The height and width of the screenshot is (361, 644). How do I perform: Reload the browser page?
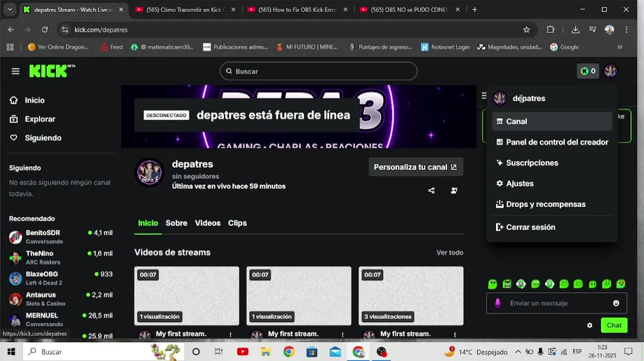(45, 30)
